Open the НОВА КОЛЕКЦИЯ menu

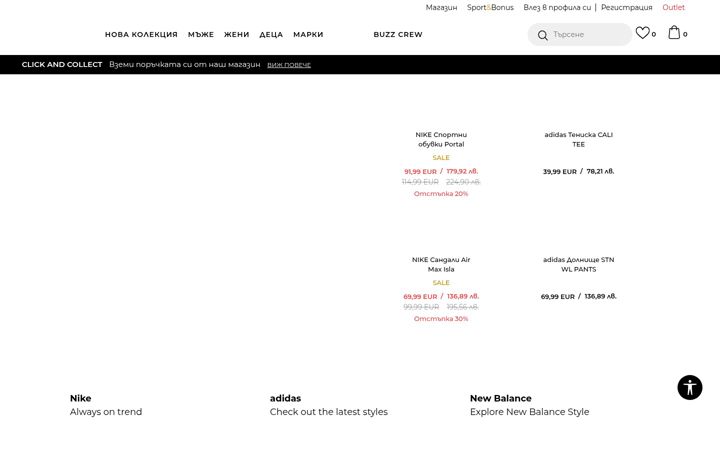point(141,34)
